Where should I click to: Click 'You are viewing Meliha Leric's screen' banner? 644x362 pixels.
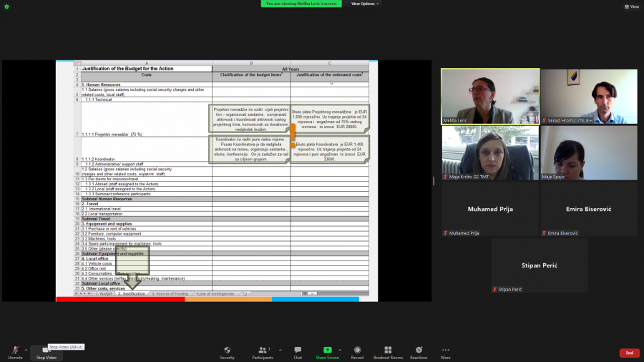(x=301, y=4)
